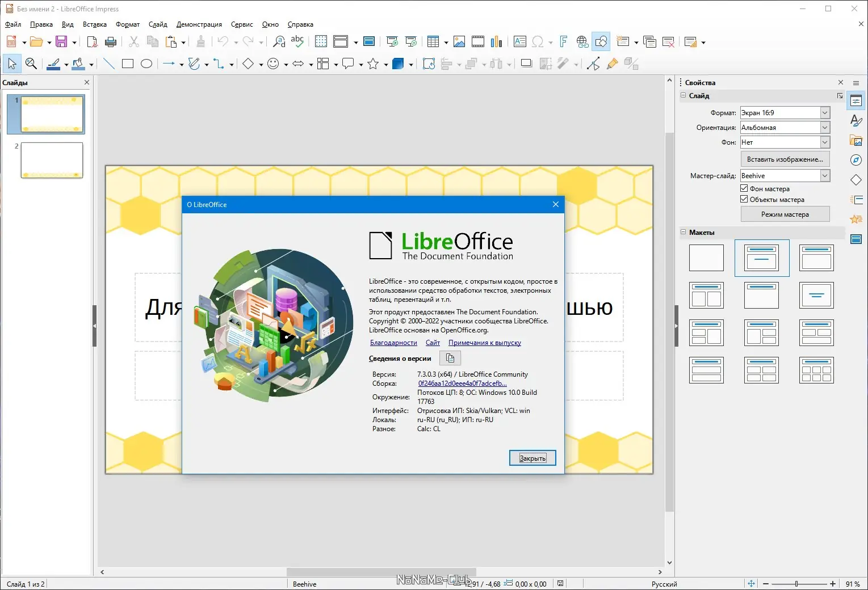Open the Navigator sidebar deck
This screenshot has width=868, height=590.
click(856, 160)
